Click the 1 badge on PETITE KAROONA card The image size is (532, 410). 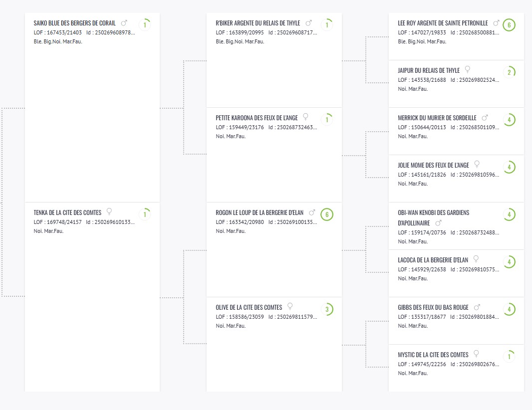click(327, 120)
